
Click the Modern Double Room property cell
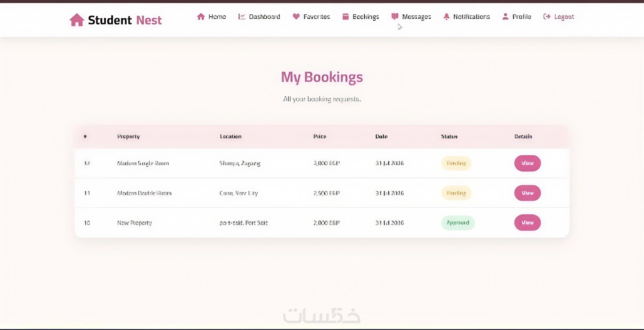(x=144, y=193)
